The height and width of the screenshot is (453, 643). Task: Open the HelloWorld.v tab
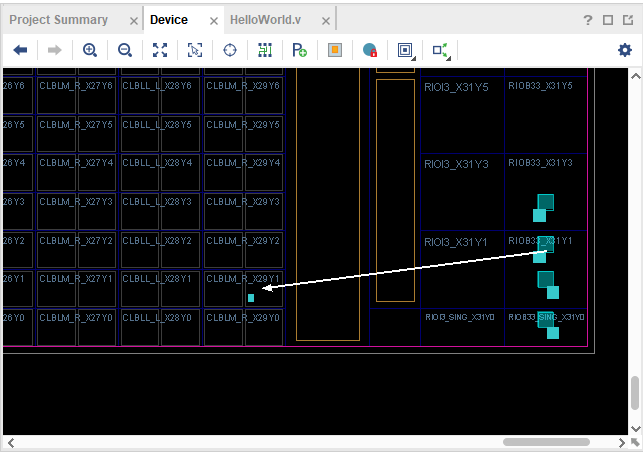point(265,20)
